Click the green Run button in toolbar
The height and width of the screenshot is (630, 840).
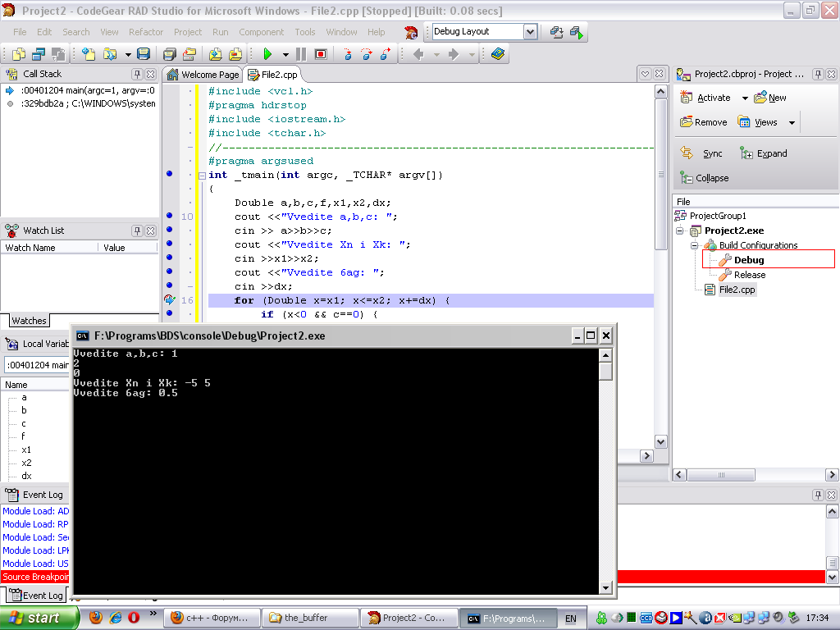267,54
